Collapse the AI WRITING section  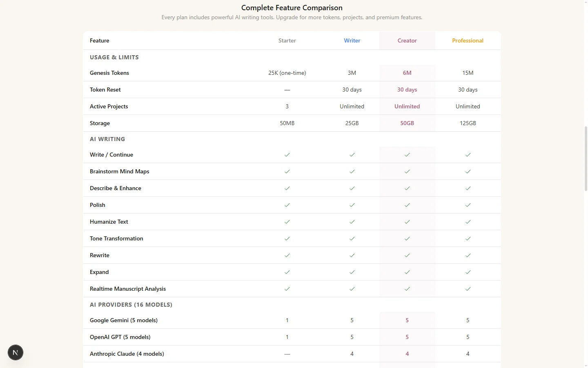[x=107, y=139]
